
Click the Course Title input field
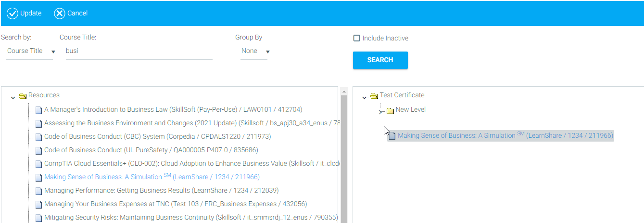tap(139, 51)
